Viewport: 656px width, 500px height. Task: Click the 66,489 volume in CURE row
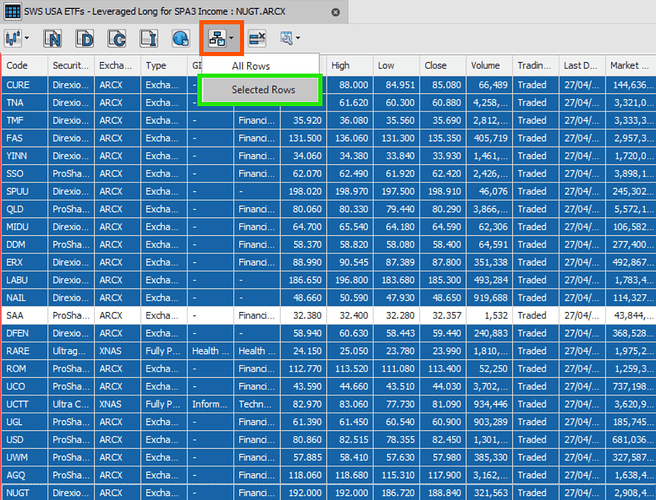click(x=489, y=85)
